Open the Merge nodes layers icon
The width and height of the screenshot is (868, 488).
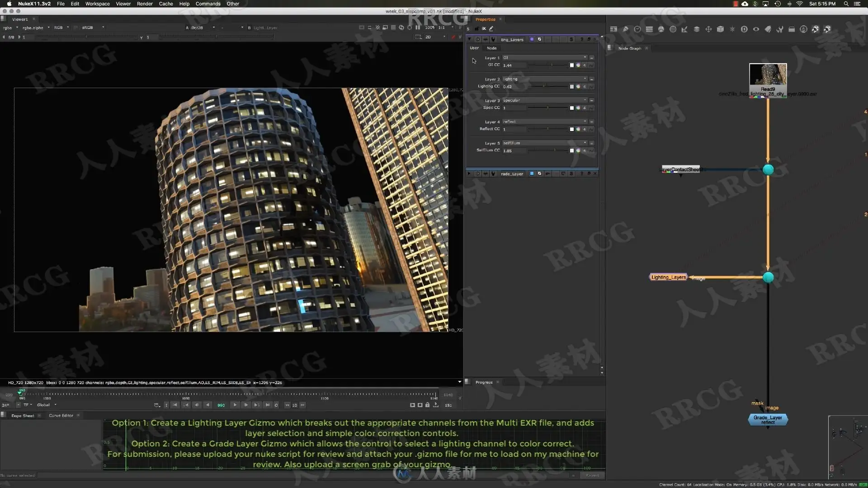tap(697, 29)
